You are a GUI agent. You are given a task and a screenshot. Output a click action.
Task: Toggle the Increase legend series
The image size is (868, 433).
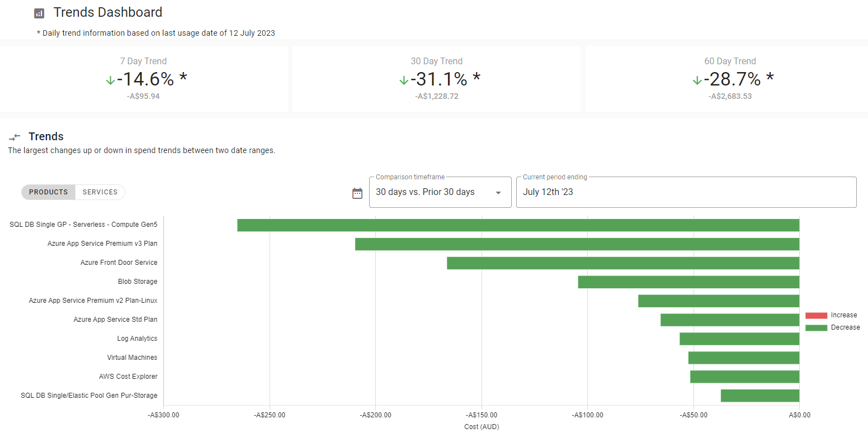click(x=831, y=315)
